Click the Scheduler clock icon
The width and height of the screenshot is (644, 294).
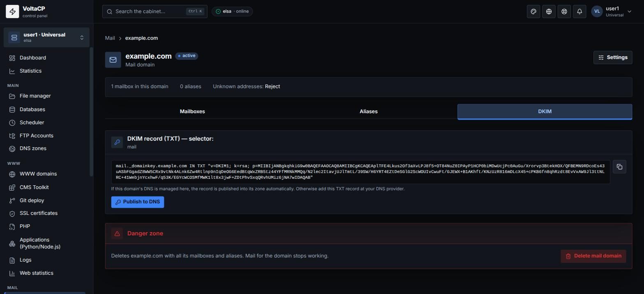[x=12, y=123]
